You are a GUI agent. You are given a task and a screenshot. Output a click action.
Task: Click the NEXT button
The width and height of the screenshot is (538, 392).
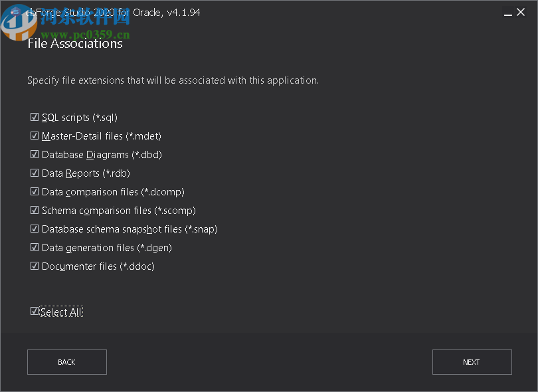click(x=472, y=362)
